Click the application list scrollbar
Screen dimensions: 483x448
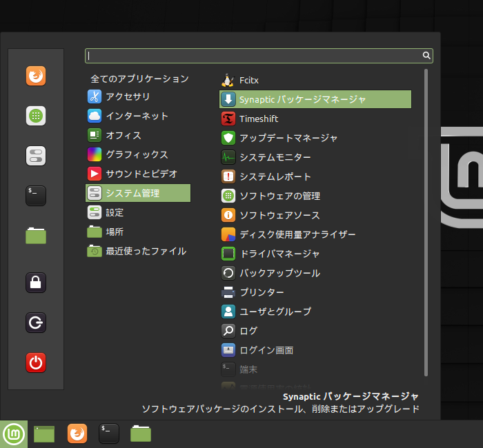click(426, 223)
